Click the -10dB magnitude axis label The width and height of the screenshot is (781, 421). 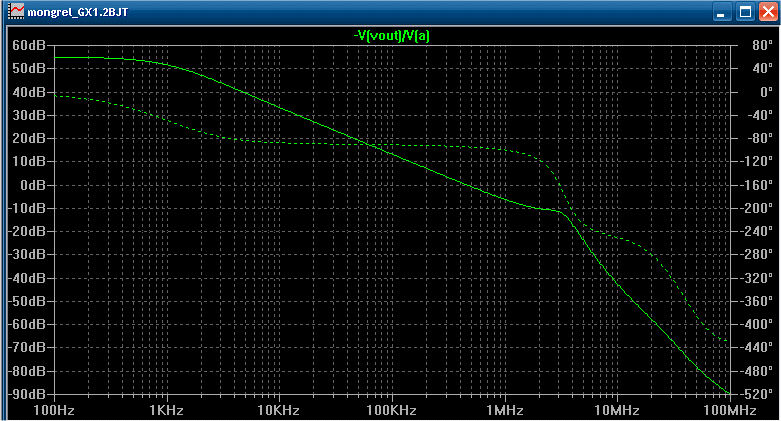pyautogui.click(x=26, y=208)
